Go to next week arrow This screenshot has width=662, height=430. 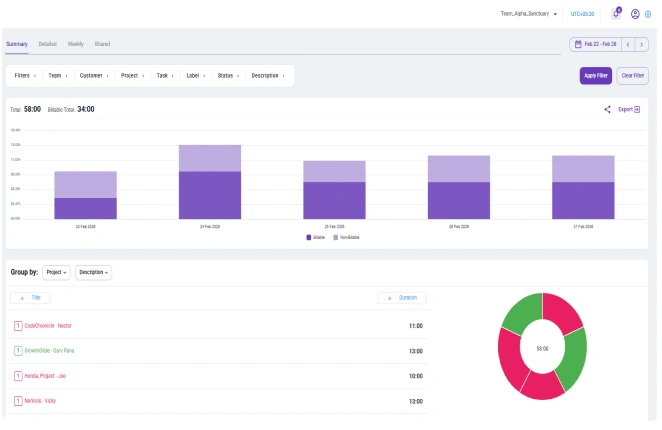click(641, 44)
